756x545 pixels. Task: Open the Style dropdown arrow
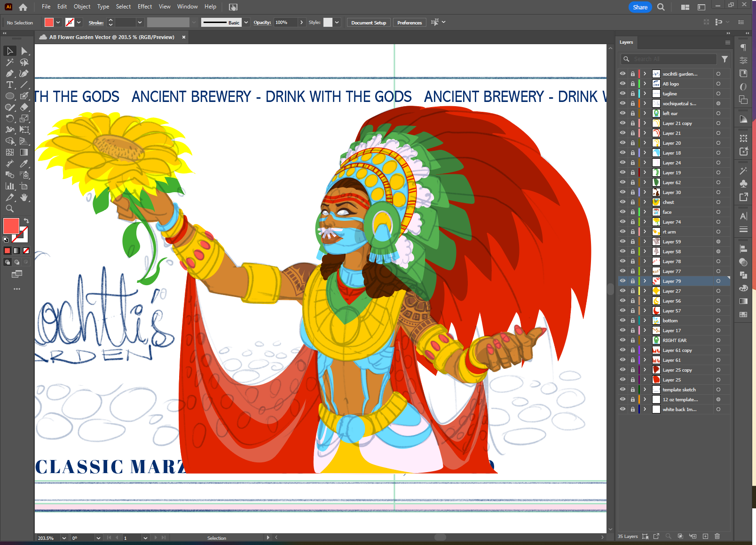tap(337, 22)
